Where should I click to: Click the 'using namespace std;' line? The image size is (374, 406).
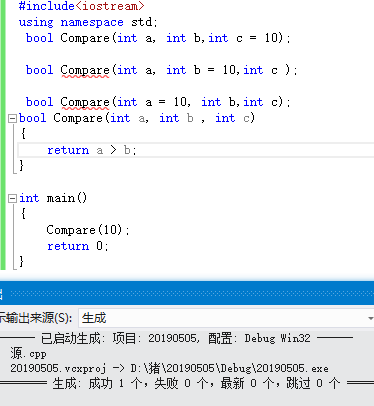pos(88,22)
